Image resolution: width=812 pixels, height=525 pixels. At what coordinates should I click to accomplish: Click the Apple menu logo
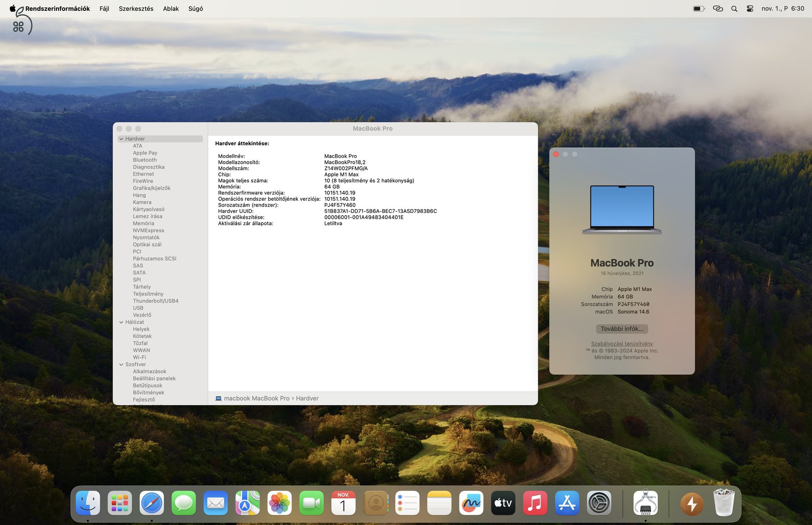[x=13, y=8]
